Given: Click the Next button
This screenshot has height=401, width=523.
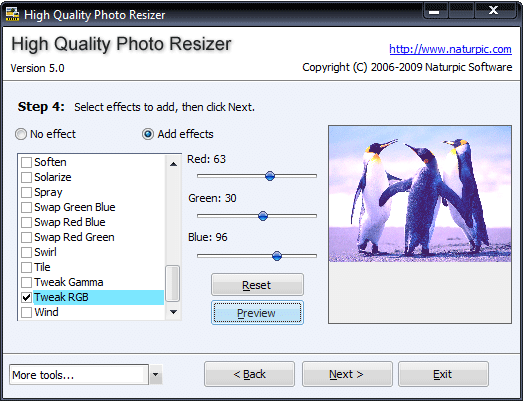Looking at the screenshot, I should (x=347, y=374).
